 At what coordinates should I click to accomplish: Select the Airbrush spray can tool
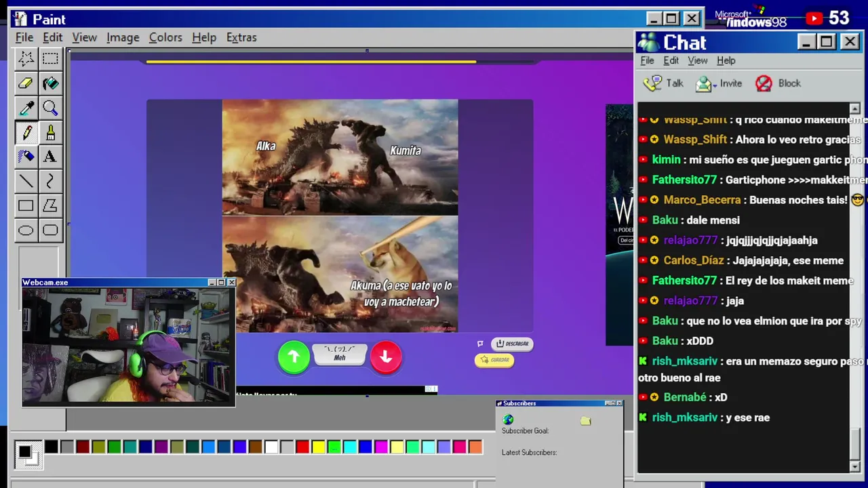pos(26,157)
